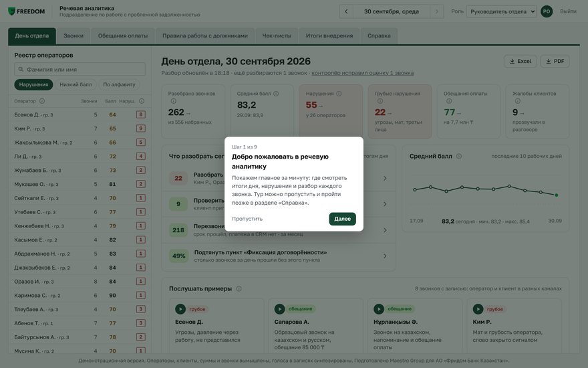588x368 pixels.
Task: Click info icon beside Послушать примеры
Action: click(x=239, y=289)
